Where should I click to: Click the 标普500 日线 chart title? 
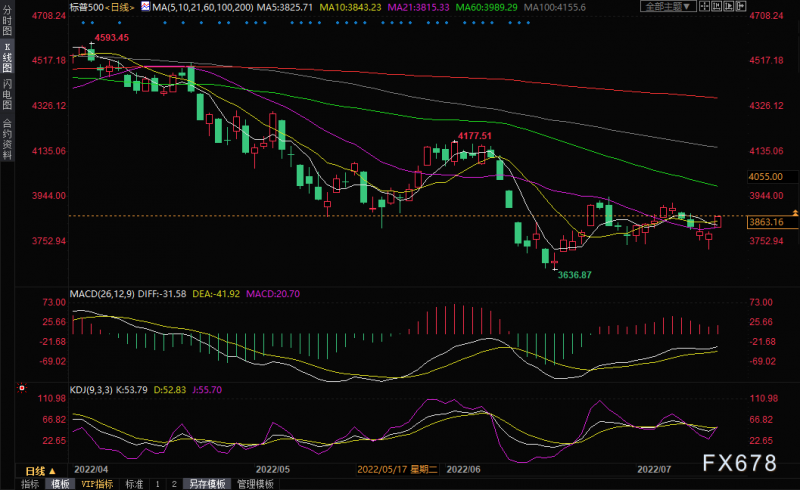tap(103, 7)
